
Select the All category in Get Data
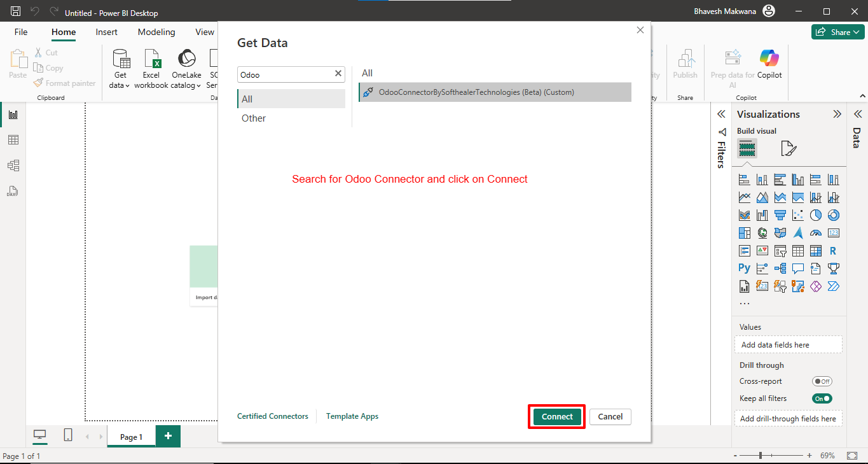point(291,99)
